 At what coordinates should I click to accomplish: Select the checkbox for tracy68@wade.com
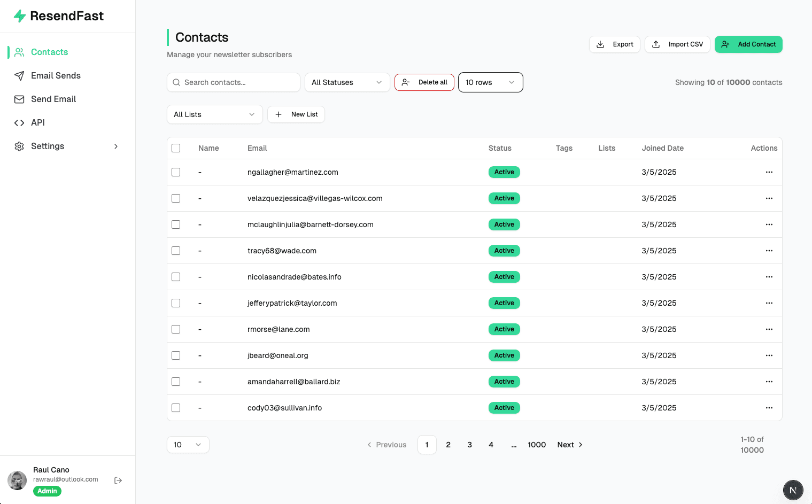pos(176,251)
